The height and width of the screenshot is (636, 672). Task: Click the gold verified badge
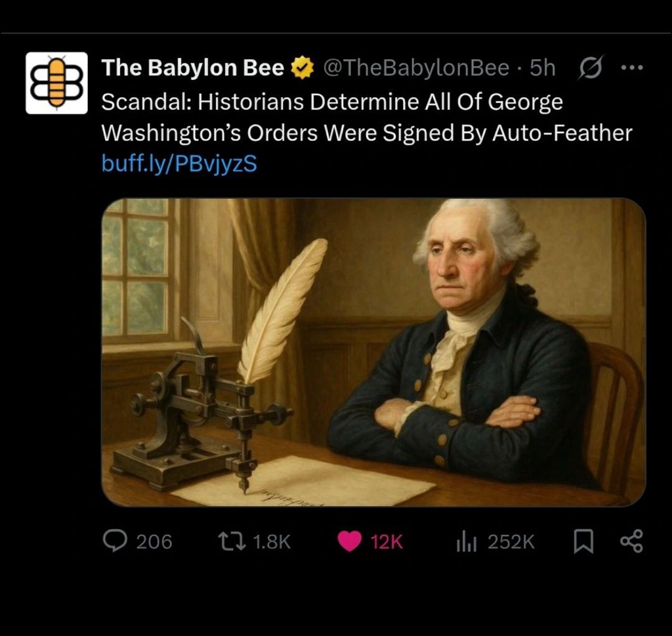[303, 68]
